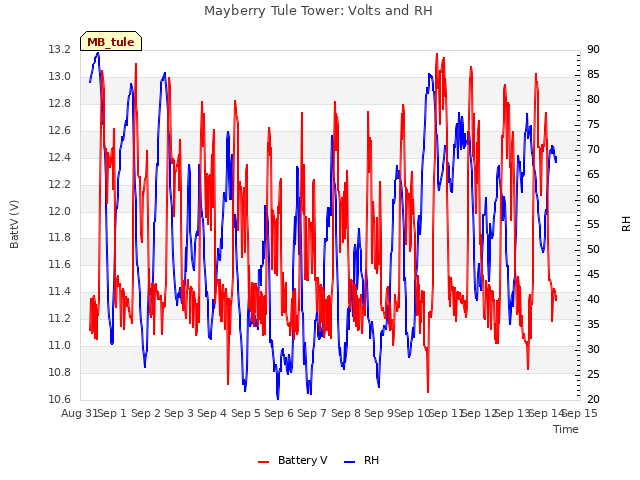The height and width of the screenshot is (480, 640).
Task: Click the MB_tule annotation label
Action: (111, 42)
